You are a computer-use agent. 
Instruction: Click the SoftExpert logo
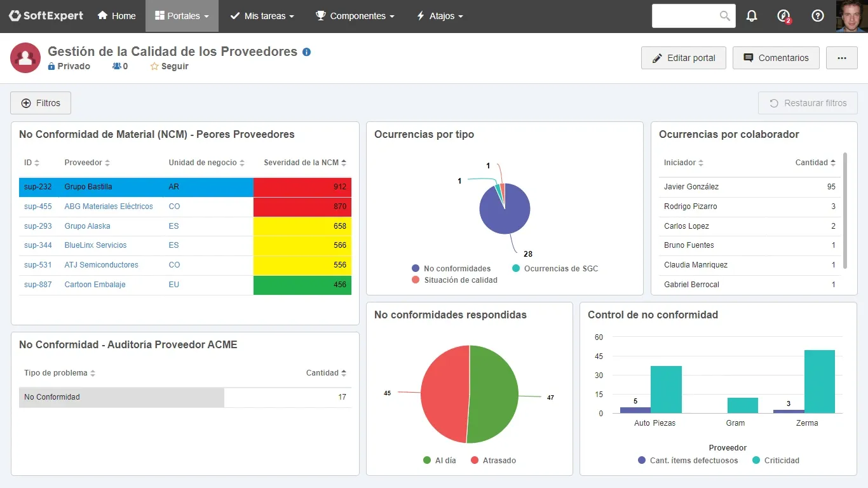point(45,15)
